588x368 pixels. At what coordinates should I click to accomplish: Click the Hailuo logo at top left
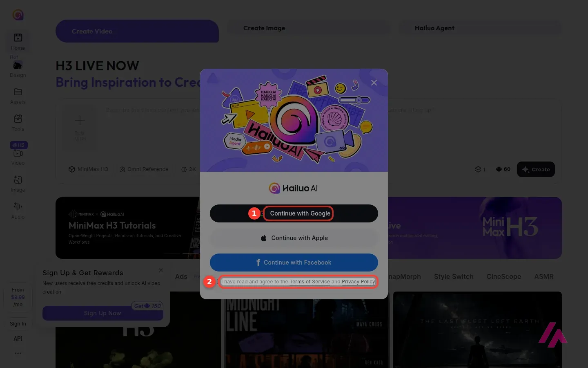coord(18,15)
